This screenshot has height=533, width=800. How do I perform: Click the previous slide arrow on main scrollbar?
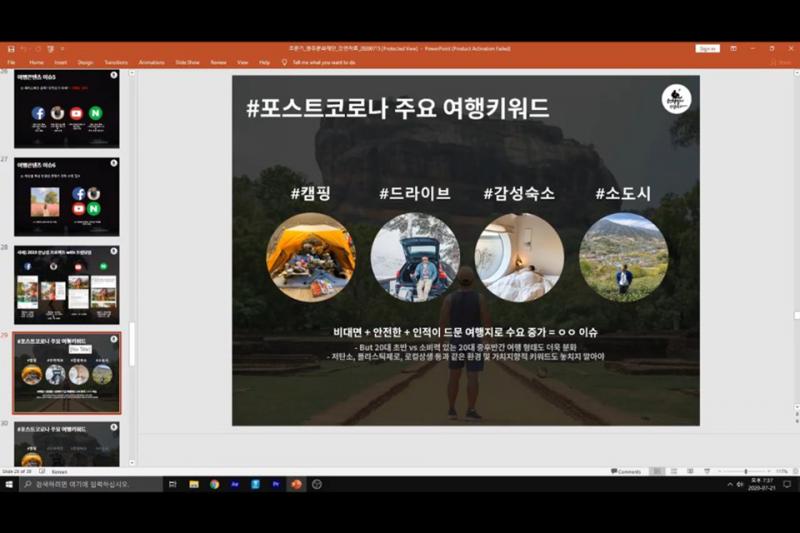click(796, 415)
